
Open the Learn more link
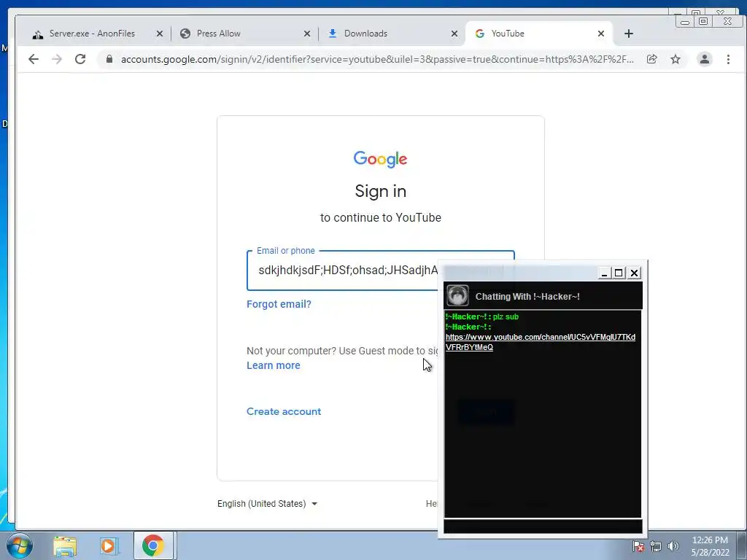(274, 365)
